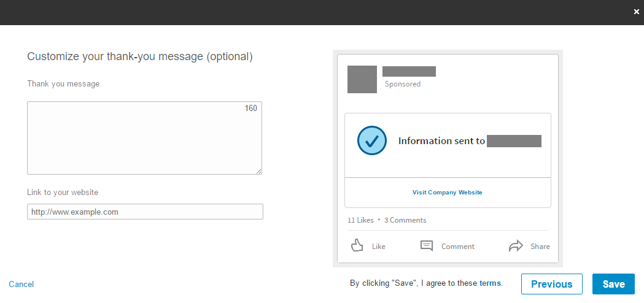Screen dimensions: 644x303
Task: Go back with the Previous button
Action: pos(551,284)
